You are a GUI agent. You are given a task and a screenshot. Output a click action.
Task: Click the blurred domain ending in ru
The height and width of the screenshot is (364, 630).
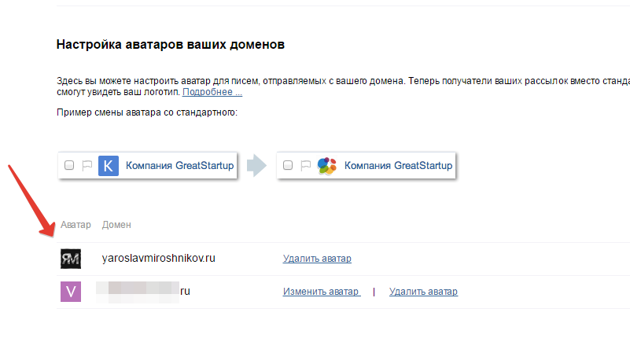pos(143,292)
